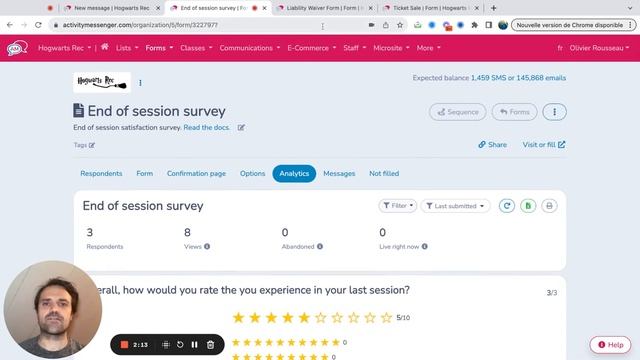Click the presenter webcam bubble
Screen dimensions: 640x360
click(53, 309)
